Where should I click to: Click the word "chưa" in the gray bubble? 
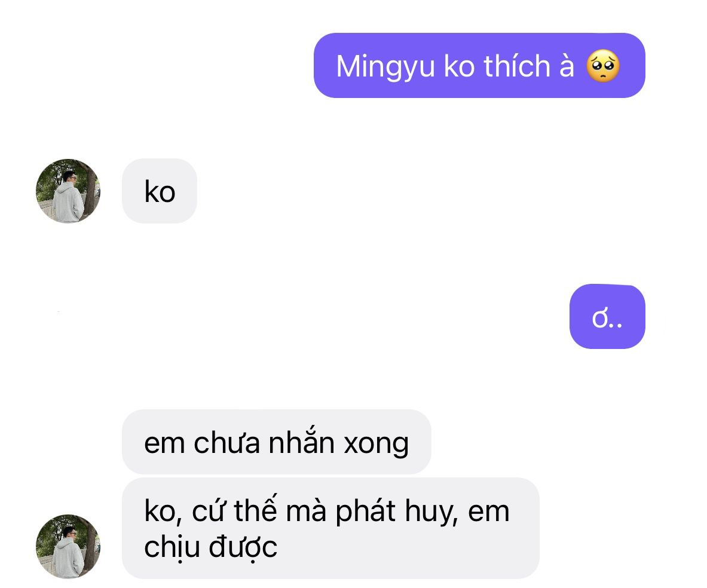coord(227,442)
